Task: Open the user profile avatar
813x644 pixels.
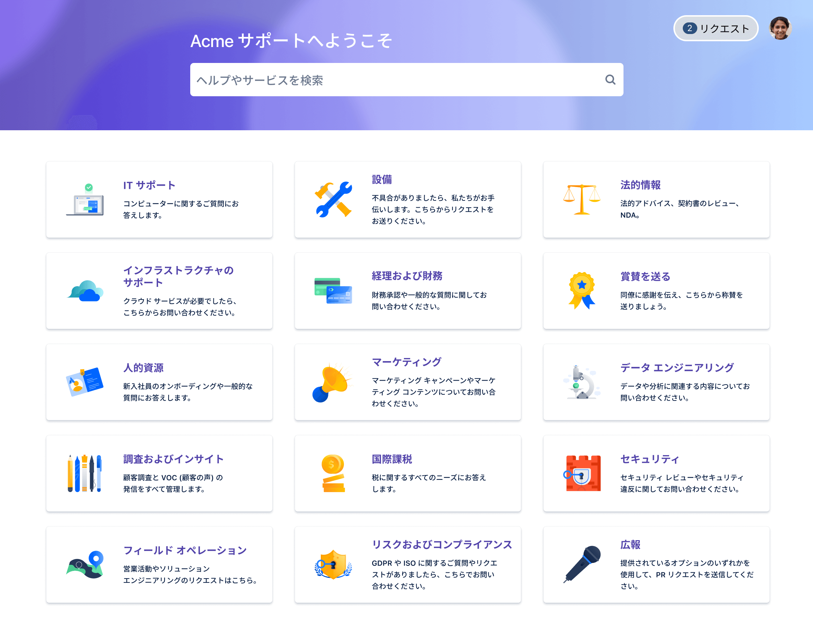Action: coord(780,28)
